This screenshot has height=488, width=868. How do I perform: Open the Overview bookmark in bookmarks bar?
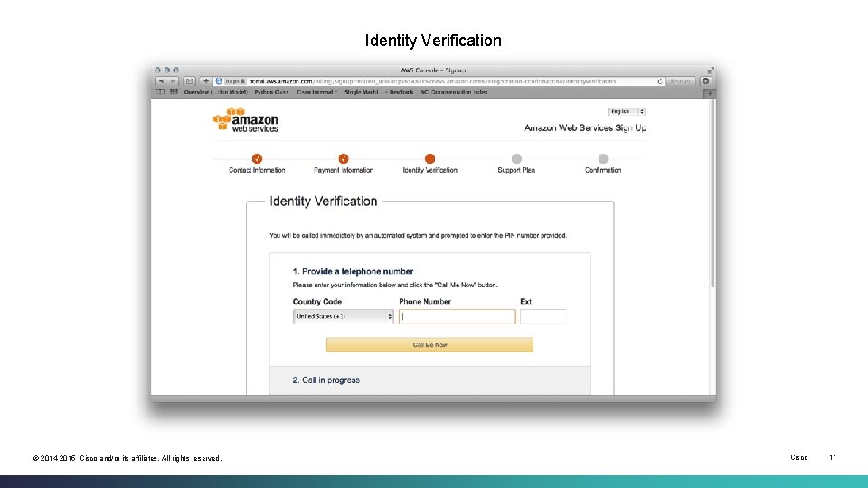click(x=215, y=92)
